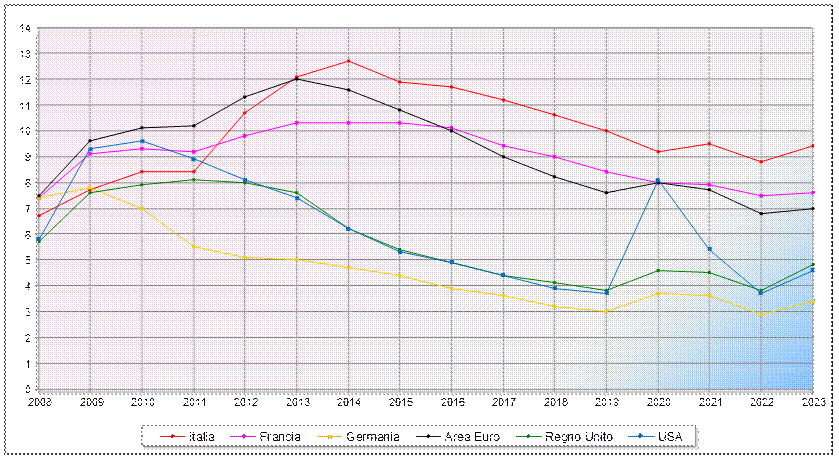Click the highest peak point of red line
This screenshot has height=461, width=839.
click(x=348, y=61)
